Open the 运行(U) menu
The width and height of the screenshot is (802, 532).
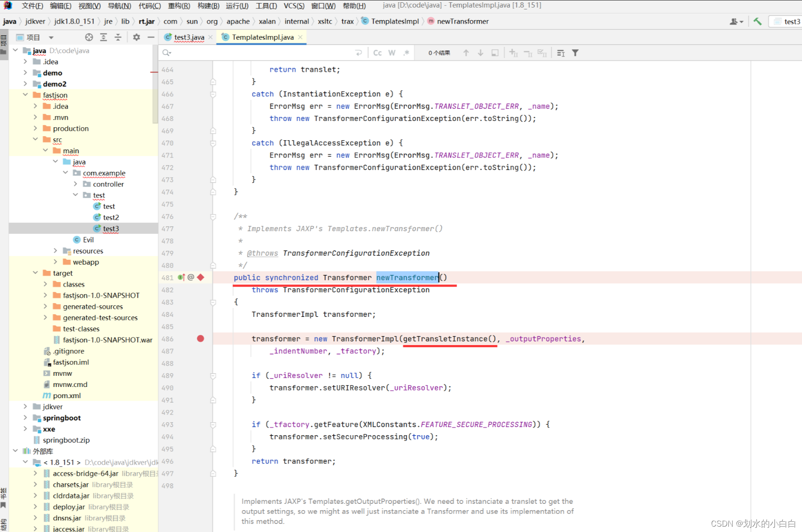click(x=237, y=5)
